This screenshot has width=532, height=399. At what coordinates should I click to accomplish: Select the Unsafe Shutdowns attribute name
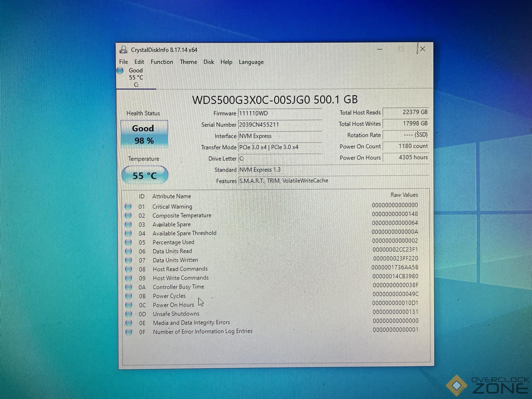click(176, 314)
